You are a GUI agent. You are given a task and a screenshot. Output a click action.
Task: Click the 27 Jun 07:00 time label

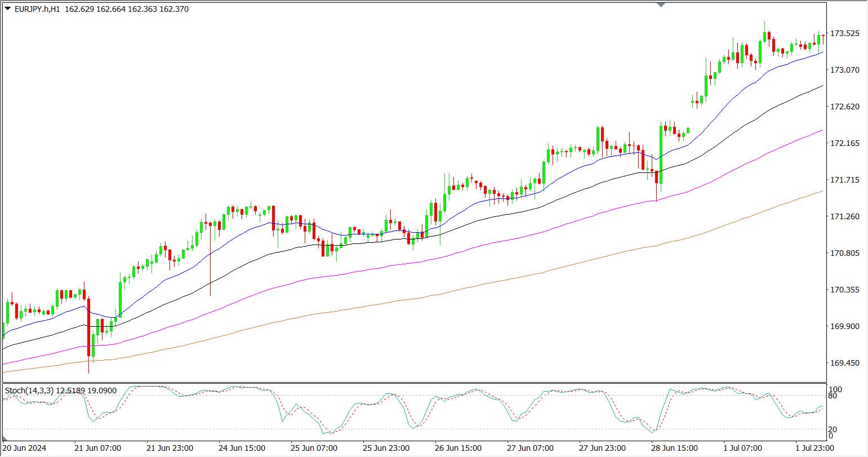(531, 449)
